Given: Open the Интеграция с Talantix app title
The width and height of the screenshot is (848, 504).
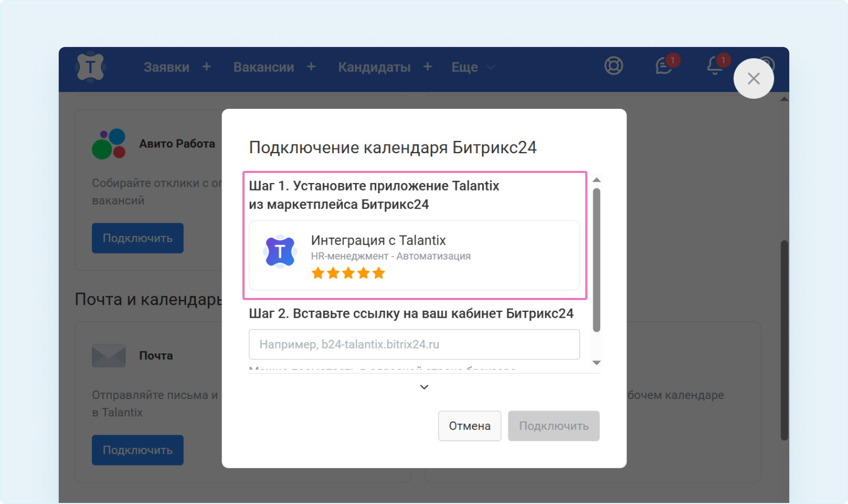Looking at the screenshot, I should point(379,240).
